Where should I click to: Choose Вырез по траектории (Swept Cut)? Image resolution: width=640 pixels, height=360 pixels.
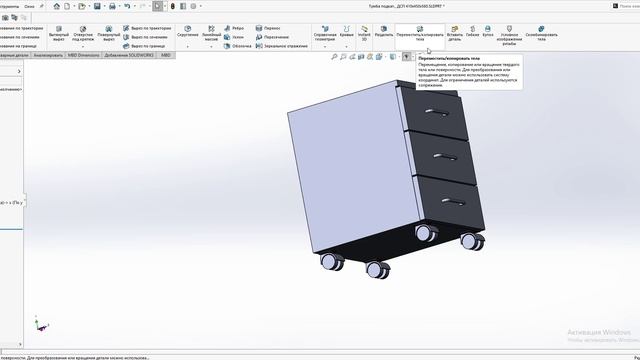(x=147, y=28)
